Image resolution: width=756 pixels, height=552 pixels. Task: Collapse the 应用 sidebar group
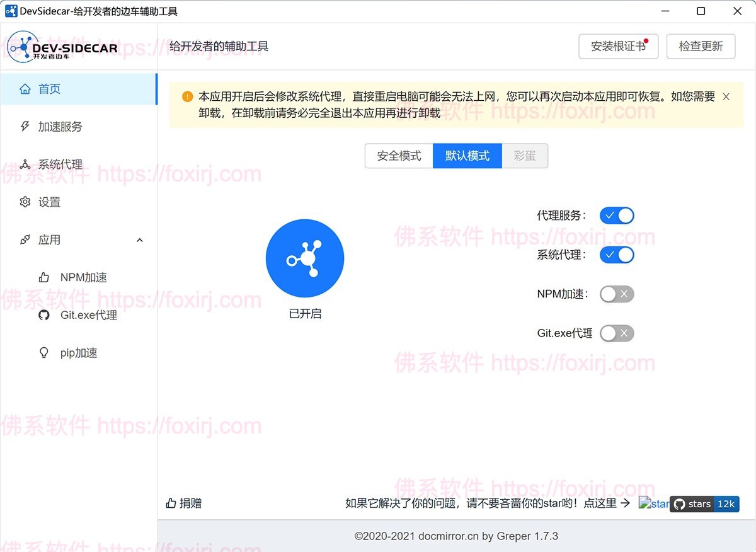(x=139, y=240)
